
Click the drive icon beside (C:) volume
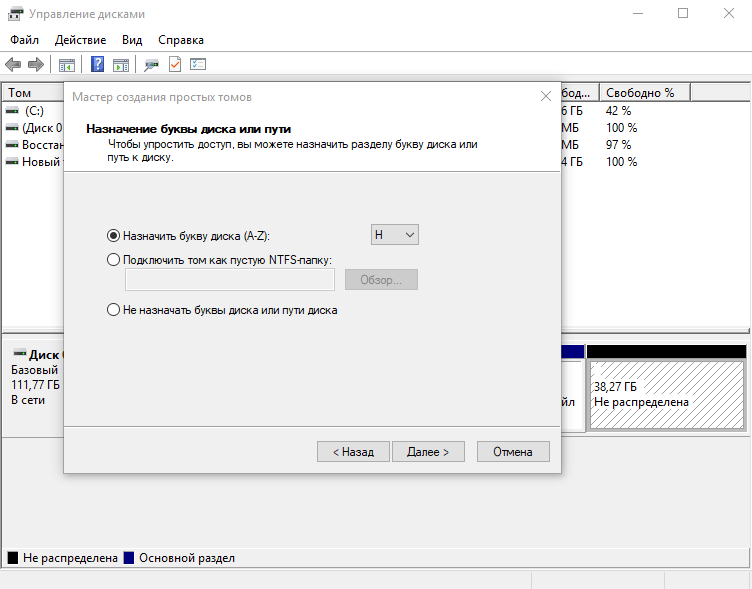12,111
